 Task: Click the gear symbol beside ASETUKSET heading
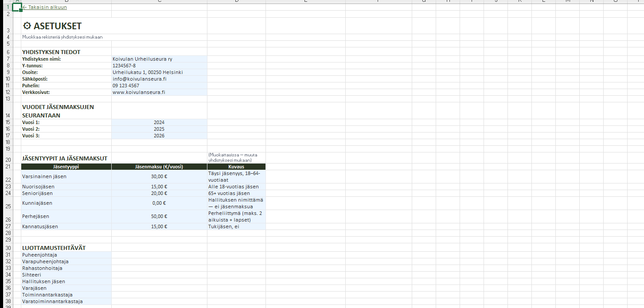(x=27, y=26)
